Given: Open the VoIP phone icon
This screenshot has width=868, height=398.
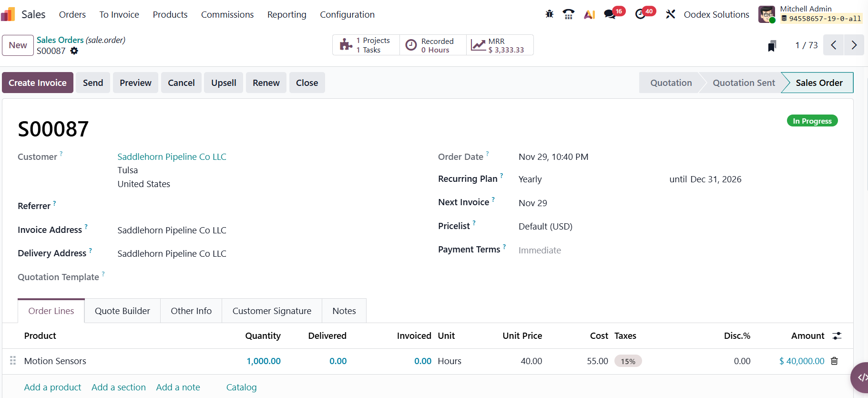Looking at the screenshot, I should point(568,14).
